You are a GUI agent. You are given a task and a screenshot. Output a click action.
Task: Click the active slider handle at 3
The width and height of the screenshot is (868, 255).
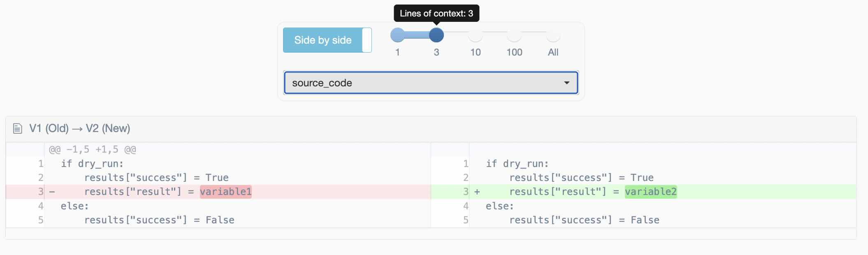coord(436,35)
